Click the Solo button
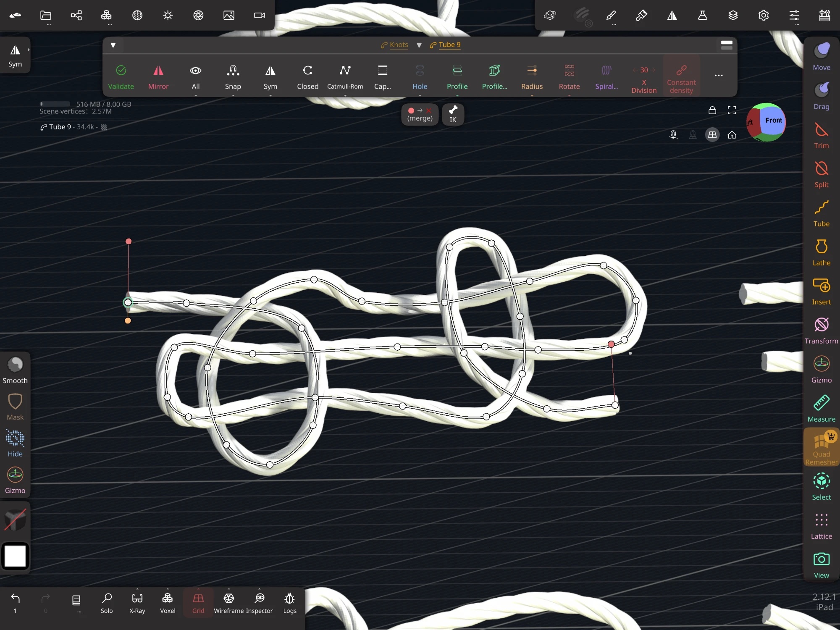Viewport: 840px width, 630px height. click(x=106, y=603)
